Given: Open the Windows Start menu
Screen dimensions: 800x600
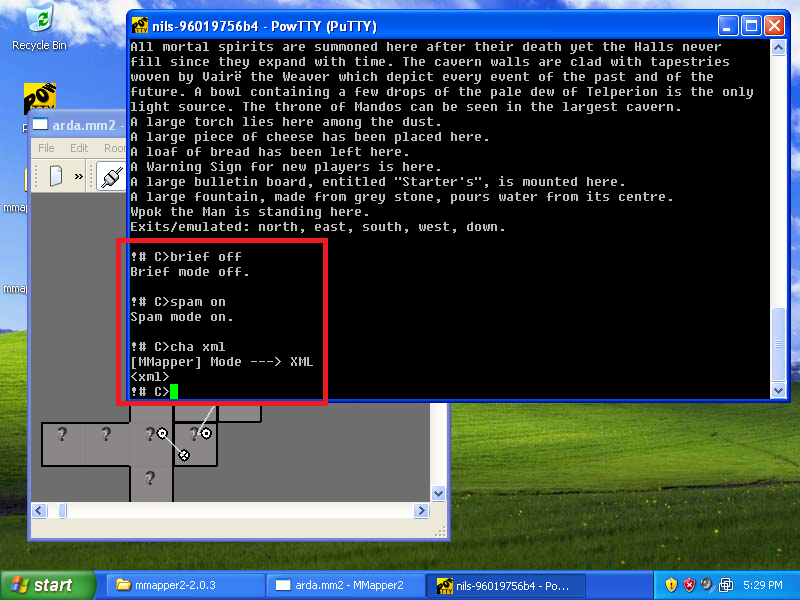Looking at the screenshot, I should point(47,585).
